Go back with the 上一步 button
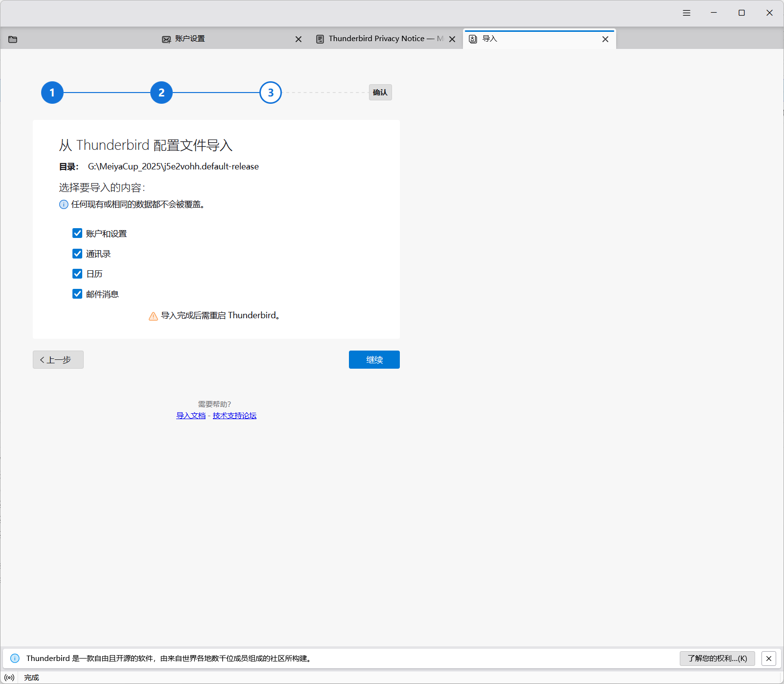The height and width of the screenshot is (684, 784). click(x=58, y=360)
